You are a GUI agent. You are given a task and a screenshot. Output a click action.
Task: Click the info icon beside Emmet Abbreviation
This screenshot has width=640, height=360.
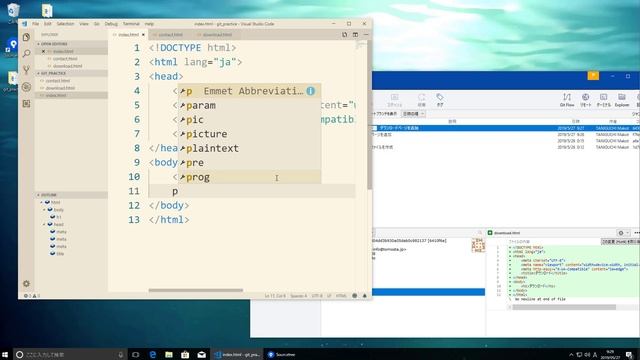click(x=311, y=91)
